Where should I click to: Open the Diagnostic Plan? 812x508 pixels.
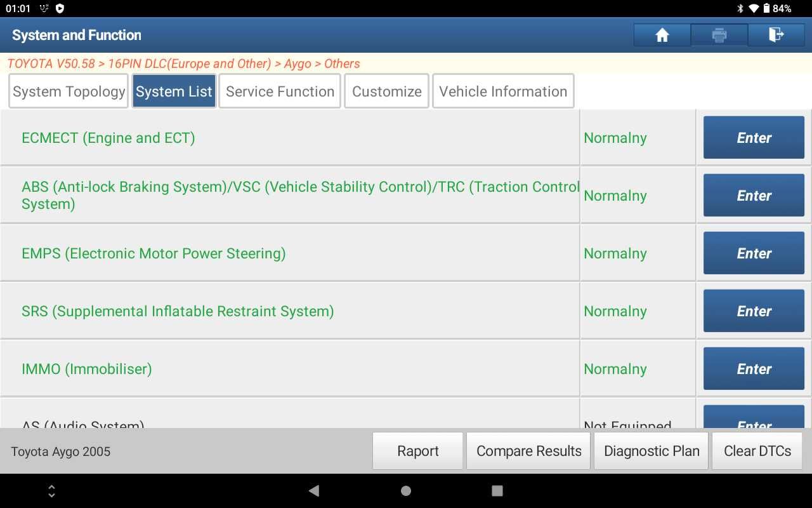[652, 451]
